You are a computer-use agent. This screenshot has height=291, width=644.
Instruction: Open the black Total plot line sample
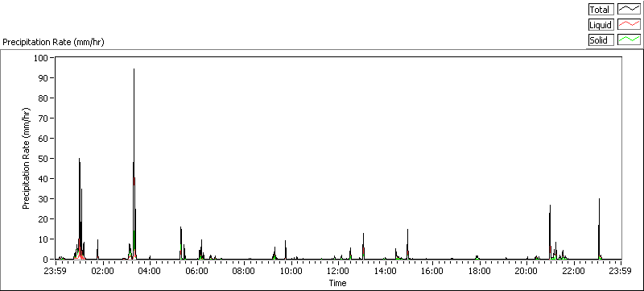coord(630,9)
